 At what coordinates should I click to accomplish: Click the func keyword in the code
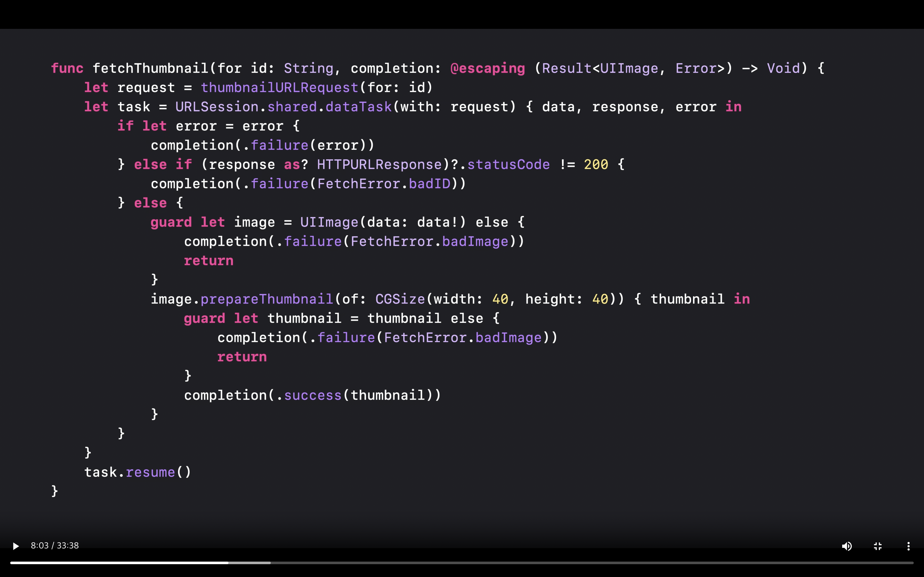[67, 68]
